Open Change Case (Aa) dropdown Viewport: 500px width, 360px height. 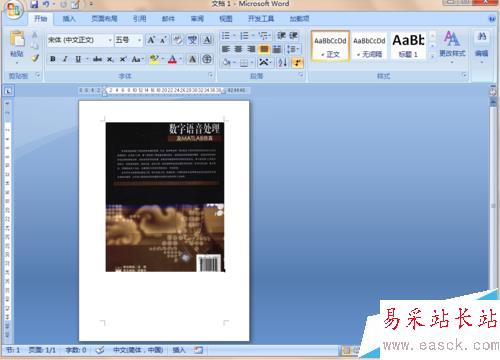click(137, 59)
